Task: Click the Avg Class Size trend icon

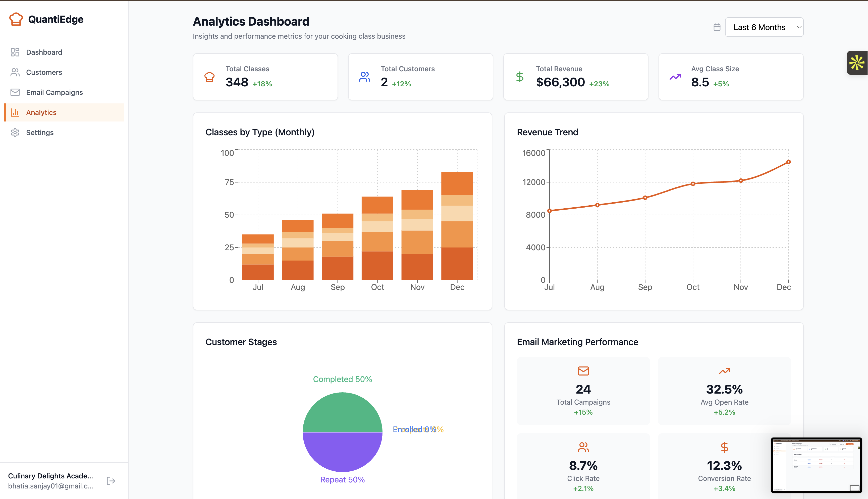Action: 675,77
